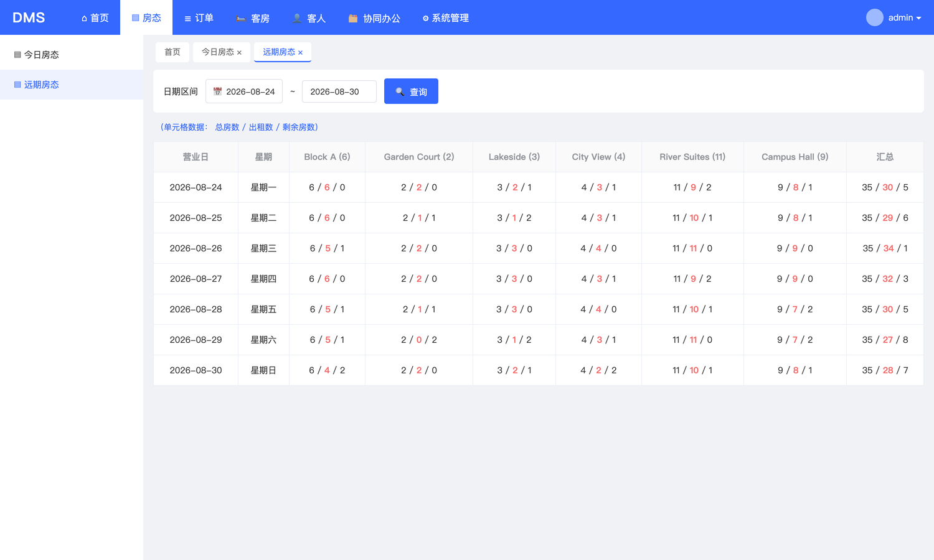Click the 汇总 column header

(885, 157)
